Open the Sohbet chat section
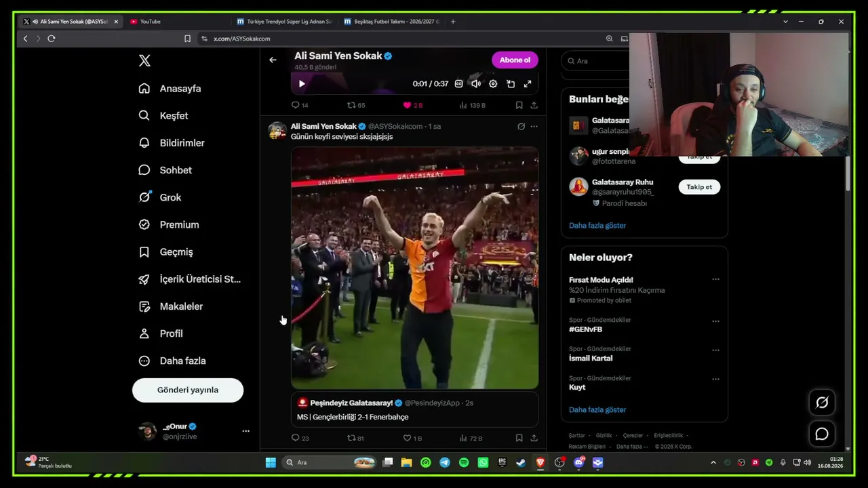Screen dimensions: 868x488 click(165, 170)
